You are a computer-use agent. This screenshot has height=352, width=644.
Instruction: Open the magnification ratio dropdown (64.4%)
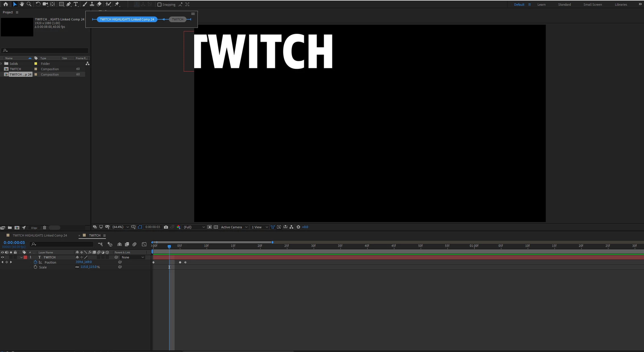[x=120, y=227]
